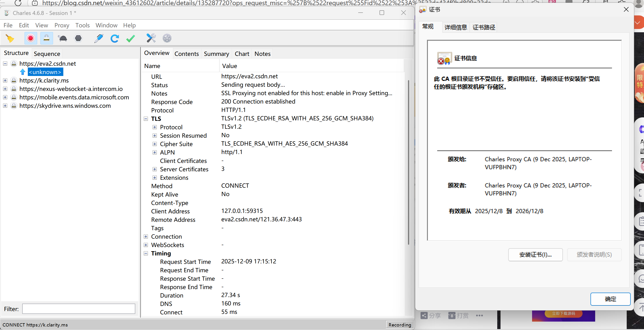Click the green Validate checkmark icon
Viewport: 644px width, 330px height.
130,38
